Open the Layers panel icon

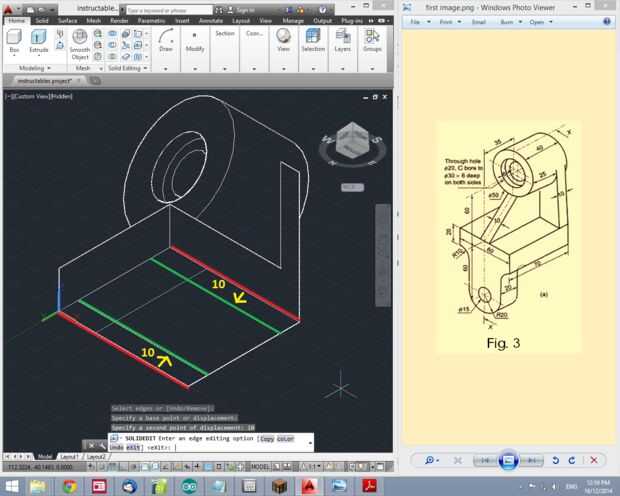click(x=342, y=41)
